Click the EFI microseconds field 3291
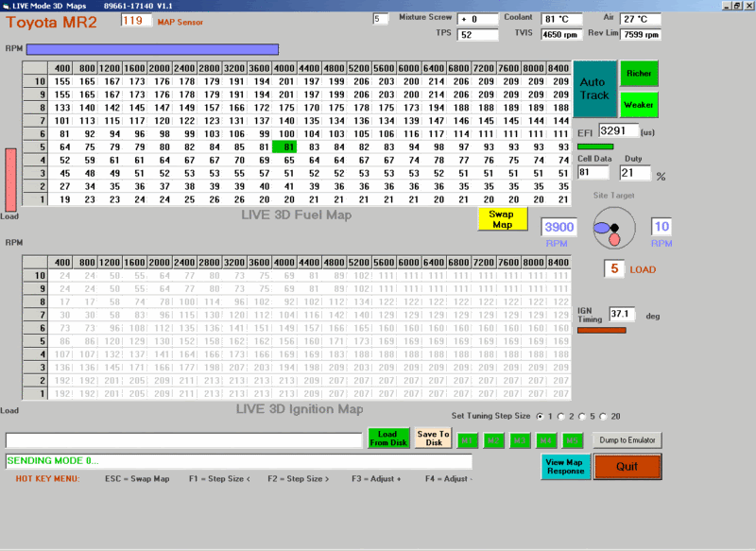 [x=619, y=131]
